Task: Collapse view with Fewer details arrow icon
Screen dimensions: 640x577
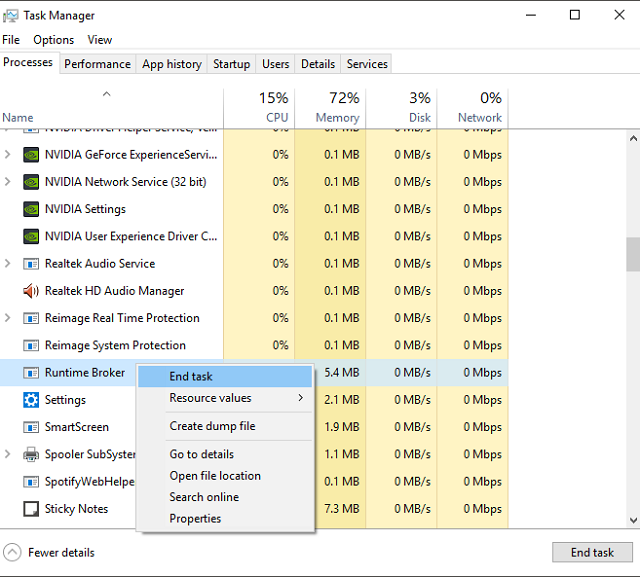Action: coord(12,553)
